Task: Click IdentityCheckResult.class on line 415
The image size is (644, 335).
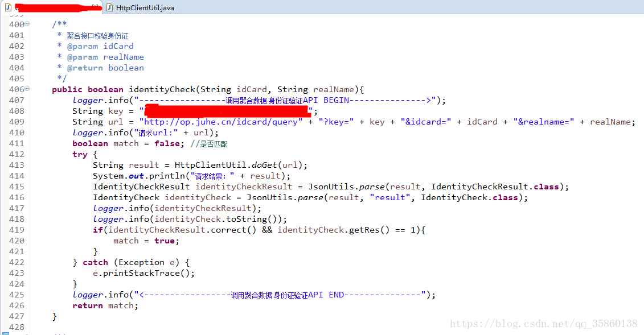Action: (x=495, y=187)
